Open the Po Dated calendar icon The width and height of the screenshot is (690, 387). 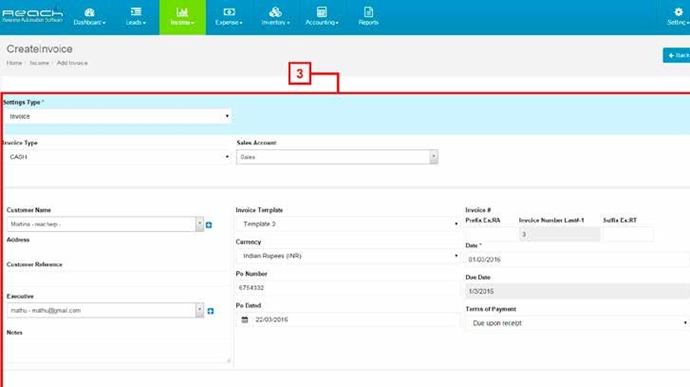coord(245,320)
